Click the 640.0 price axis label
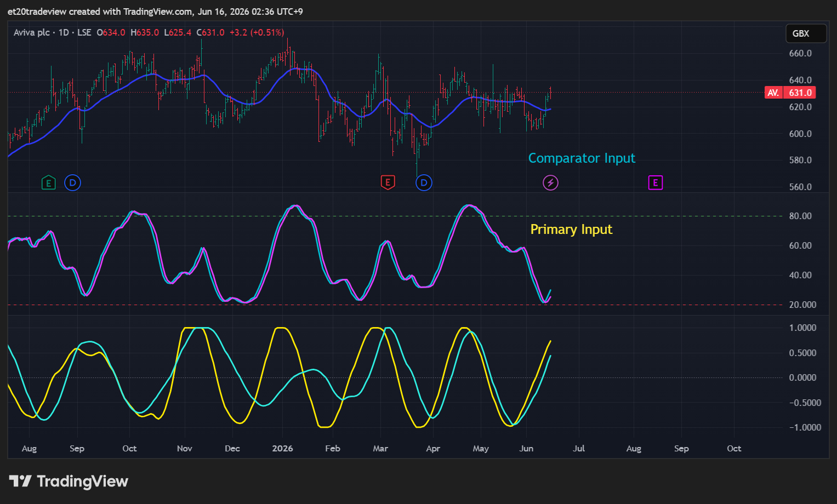 point(800,80)
